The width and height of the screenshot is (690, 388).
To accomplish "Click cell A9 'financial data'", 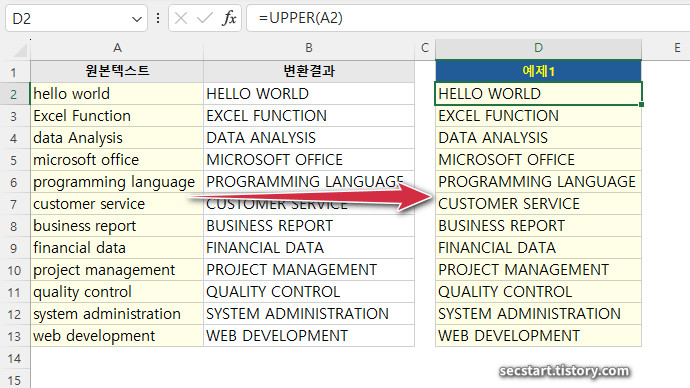I will pos(117,248).
